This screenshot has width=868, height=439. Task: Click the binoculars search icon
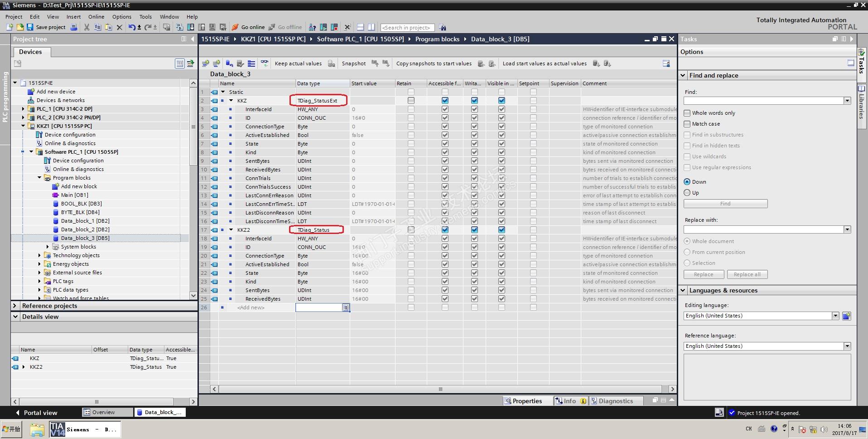(443, 27)
